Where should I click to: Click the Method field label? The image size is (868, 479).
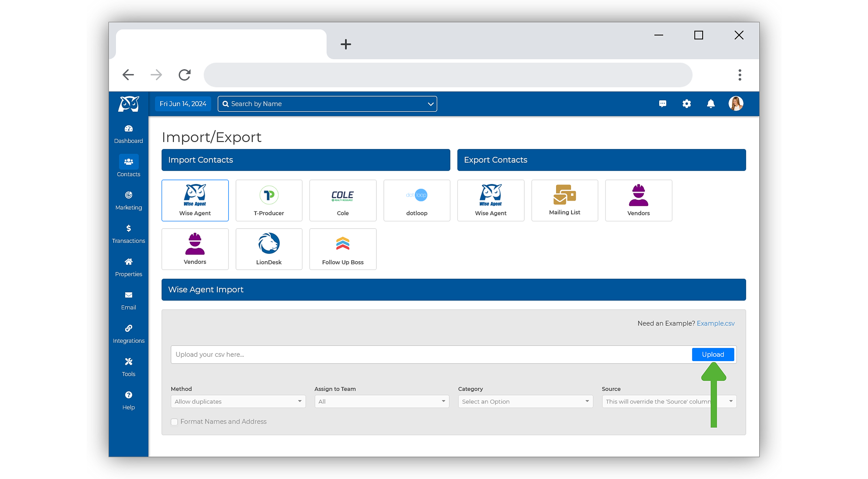pyautogui.click(x=181, y=389)
